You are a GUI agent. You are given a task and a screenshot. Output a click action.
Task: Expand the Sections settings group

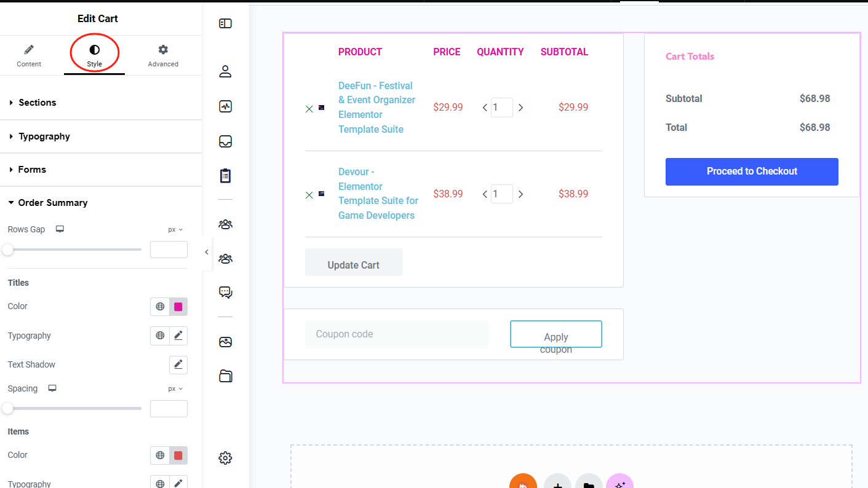pyautogui.click(x=37, y=102)
